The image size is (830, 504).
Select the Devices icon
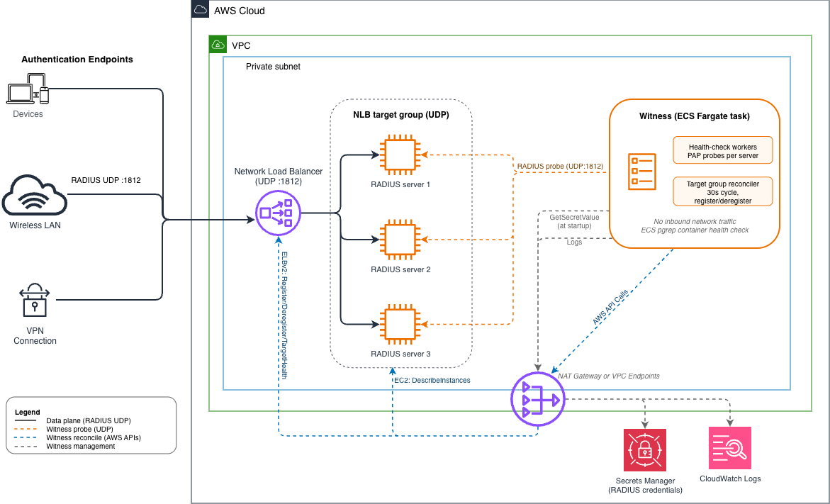tap(28, 89)
